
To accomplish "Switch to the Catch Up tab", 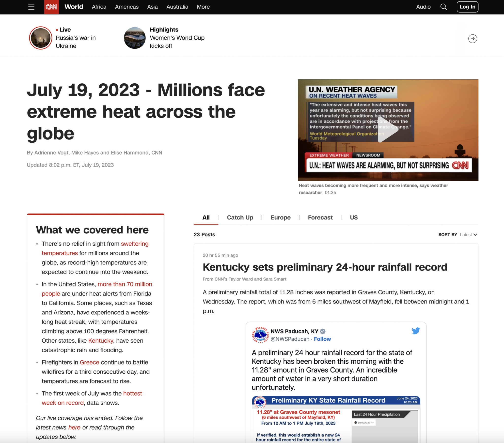I will click(240, 217).
